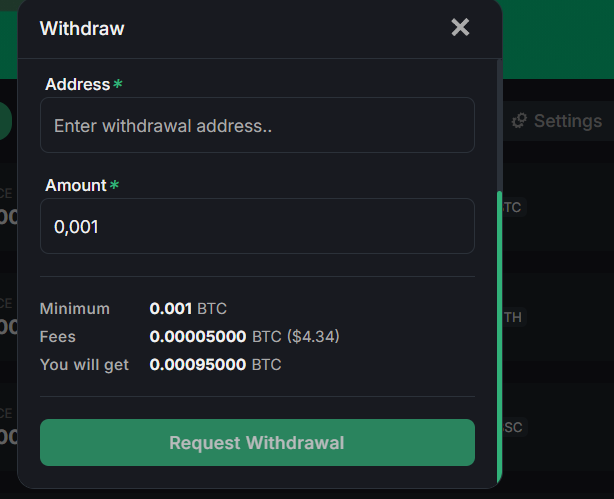Open the Settings button label
Image resolution: width=614 pixels, height=499 pixels.
pos(567,121)
